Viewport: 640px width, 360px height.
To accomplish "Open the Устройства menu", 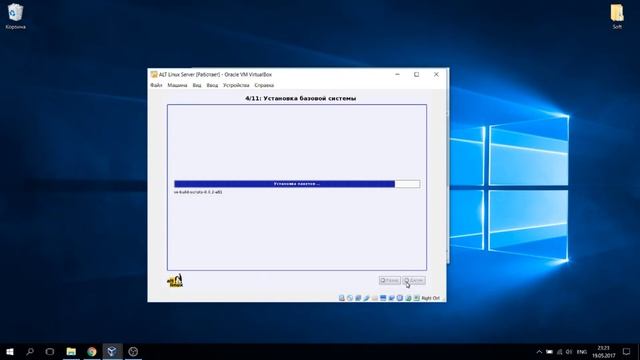I will [236, 85].
